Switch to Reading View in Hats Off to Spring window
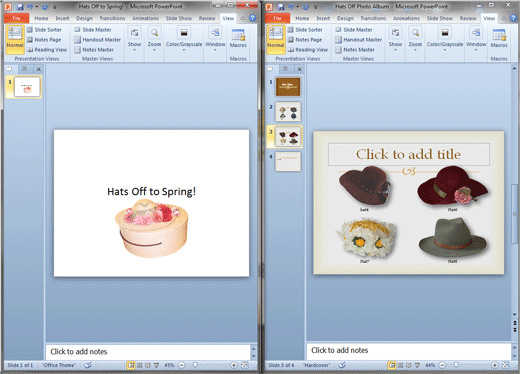The width and height of the screenshot is (520, 374). click(x=47, y=50)
